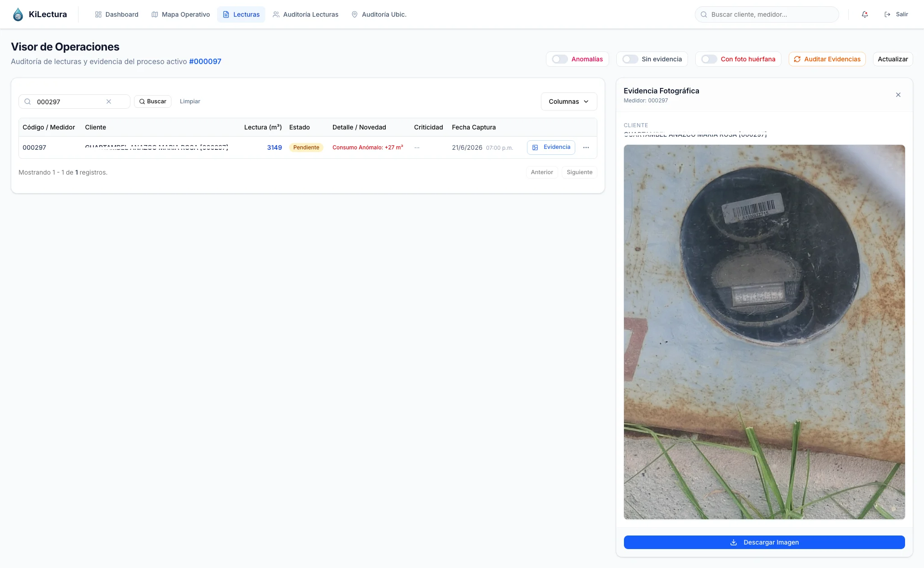The height and width of the screenshot is (568, 924).
Task: Click Salir to log out
Action: pyautogui.click(x=896, y=14)
